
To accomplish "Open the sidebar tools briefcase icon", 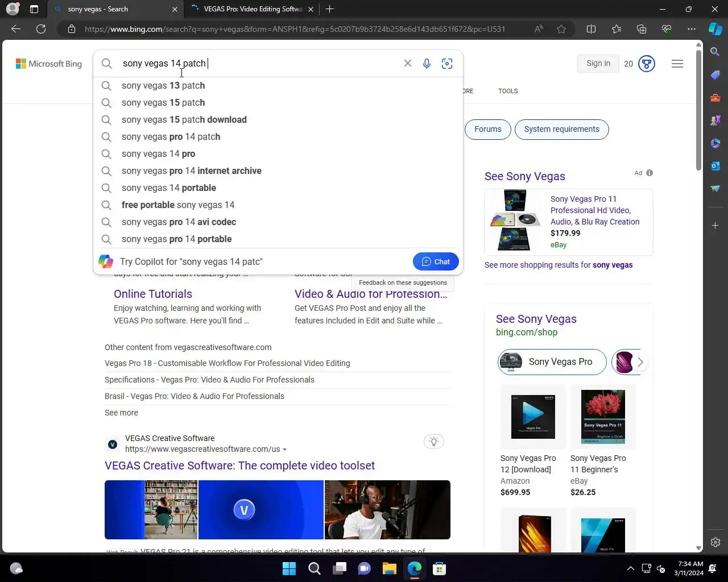I will coord(715,98).
